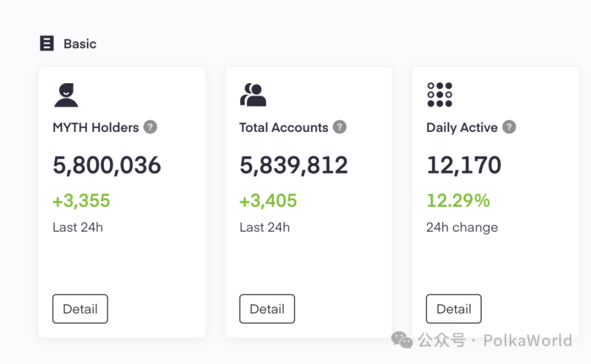Open help tooltip beside Total Accounts
The height and width of the screenshot is (364, 591).
click(x=340, y=128)
